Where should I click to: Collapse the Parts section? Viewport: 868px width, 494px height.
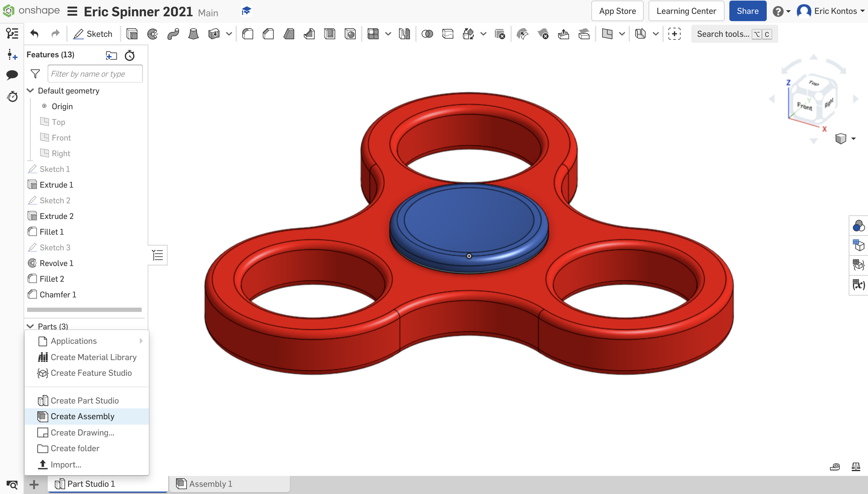tap(30, 326)
